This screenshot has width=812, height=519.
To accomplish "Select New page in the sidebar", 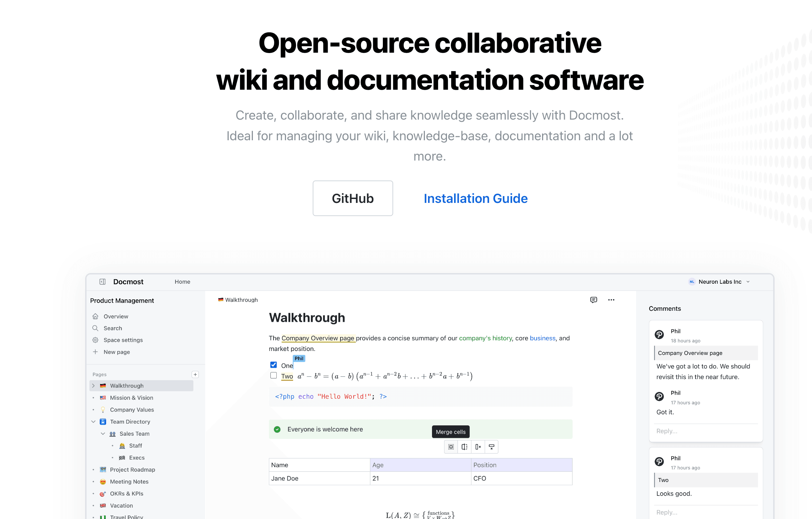I will 116,352.
